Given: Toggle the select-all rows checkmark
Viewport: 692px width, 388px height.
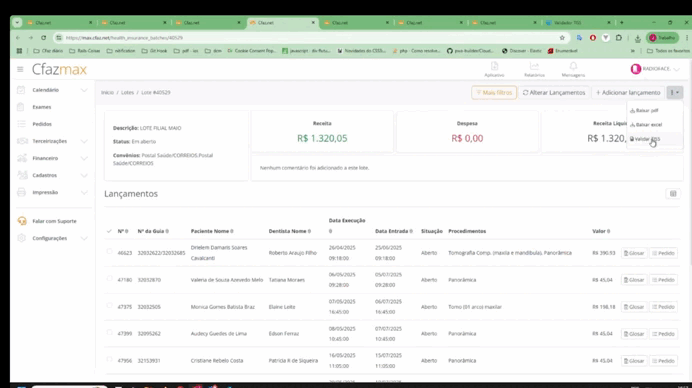Looking at the screenshot, I should [x=109, y=231].
